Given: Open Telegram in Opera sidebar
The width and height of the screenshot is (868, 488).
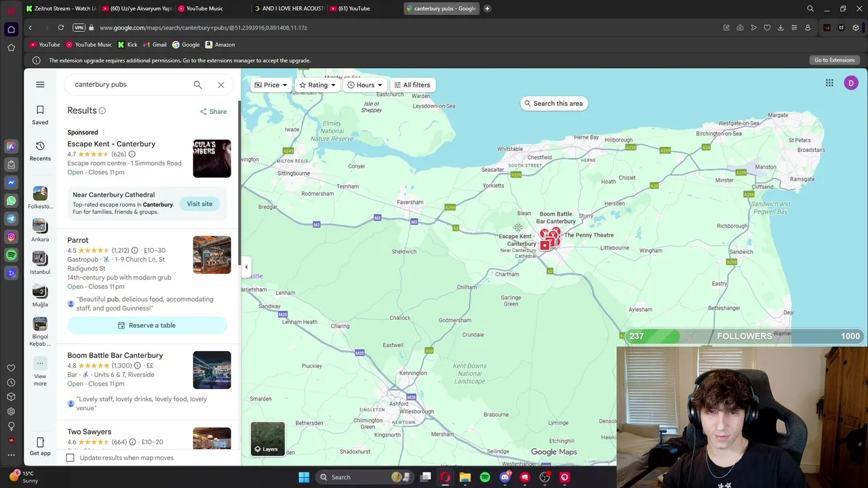Looking at the screenshot, I should click(x=12, y=218).
